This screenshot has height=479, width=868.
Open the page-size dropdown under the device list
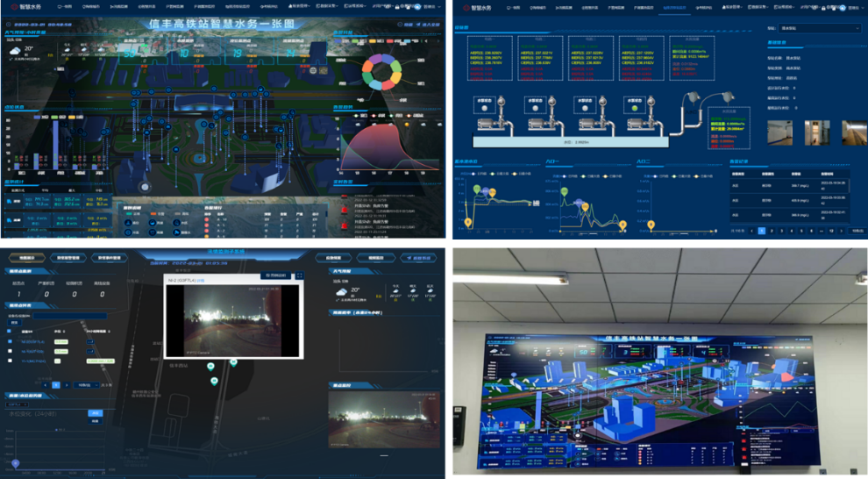point(88,385)
